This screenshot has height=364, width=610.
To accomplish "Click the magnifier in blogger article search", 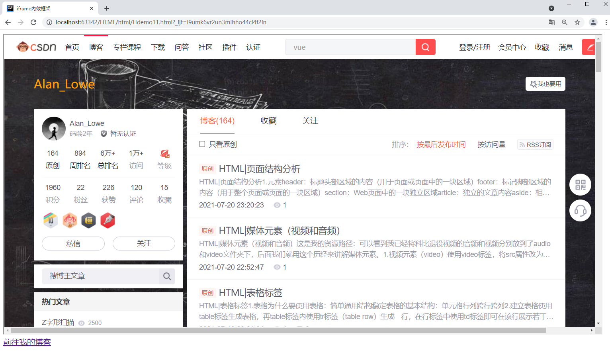I will [x=167, y=276].
